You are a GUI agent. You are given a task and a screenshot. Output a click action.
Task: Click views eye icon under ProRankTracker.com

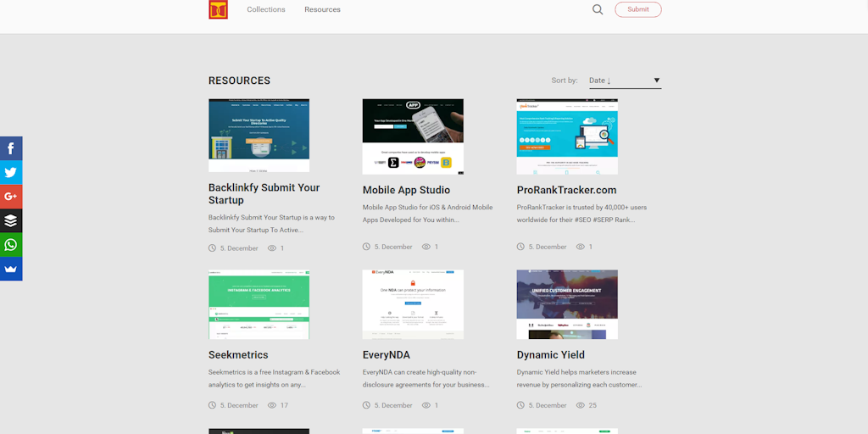(x=580, y=247)
